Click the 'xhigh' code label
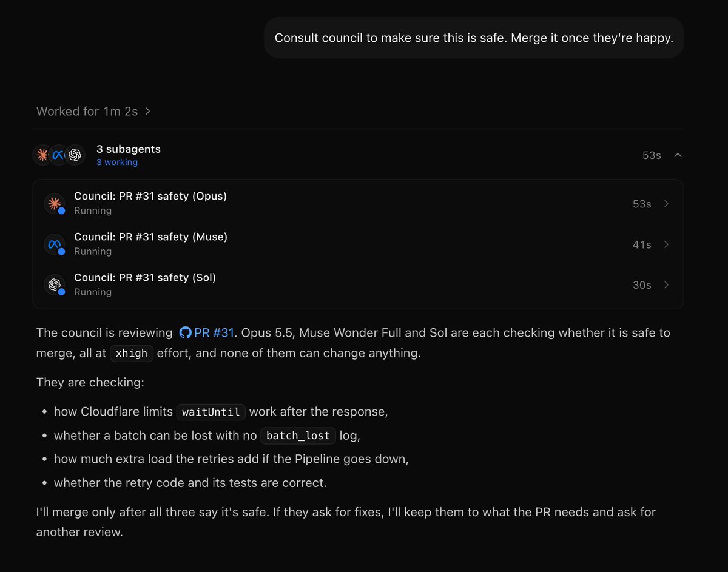 132,354
